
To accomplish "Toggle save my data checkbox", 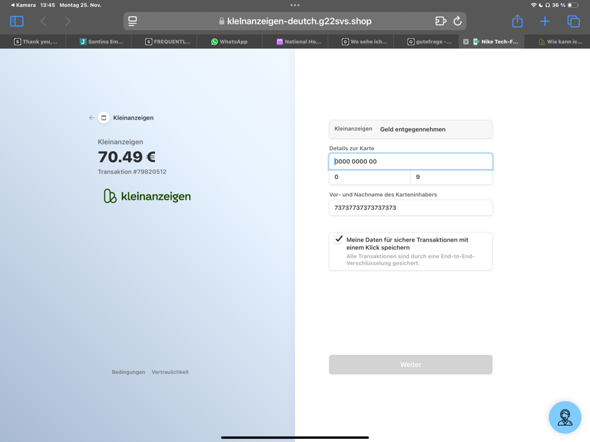I will click(339, 239).
